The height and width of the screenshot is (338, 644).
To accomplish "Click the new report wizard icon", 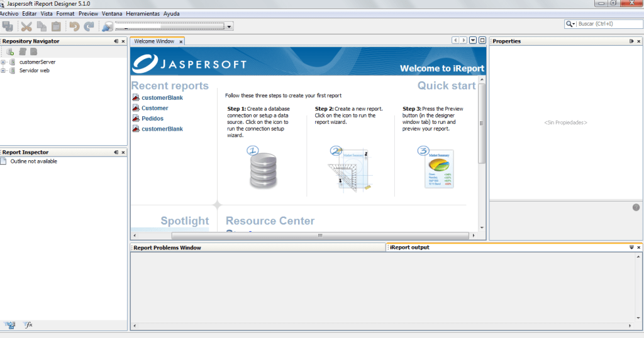I will 349,168.
